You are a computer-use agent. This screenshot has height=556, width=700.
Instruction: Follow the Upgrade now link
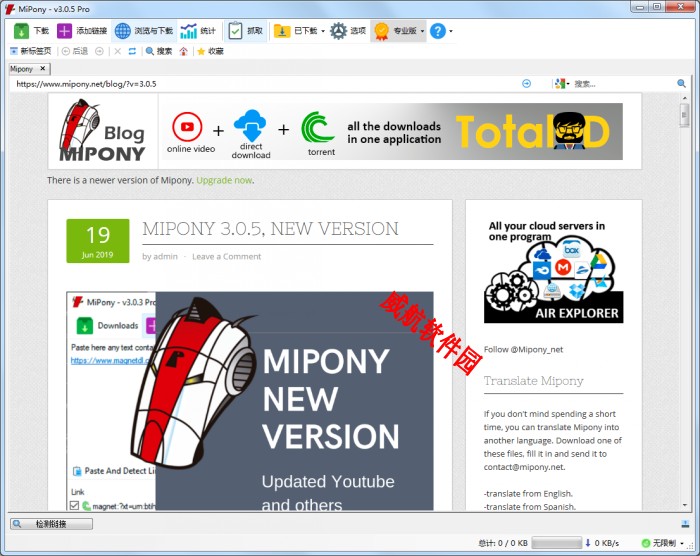(224, 180)
